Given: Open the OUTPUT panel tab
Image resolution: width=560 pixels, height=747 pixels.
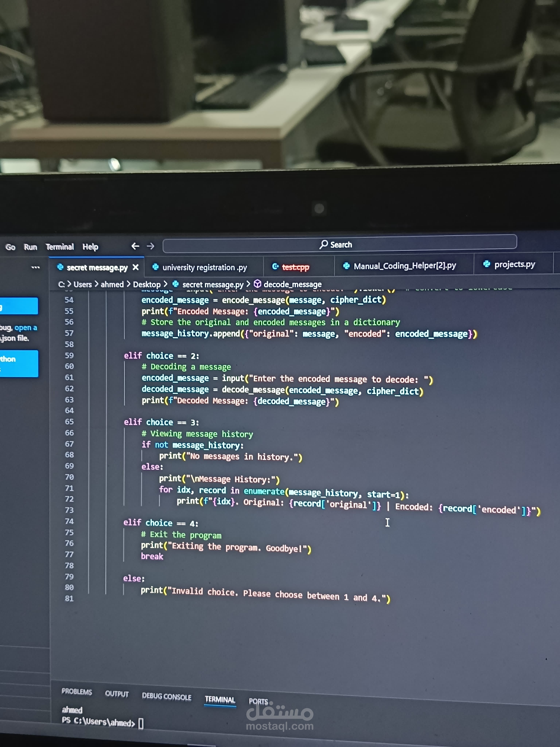Looking at the screenshot, I should [117, 694].
